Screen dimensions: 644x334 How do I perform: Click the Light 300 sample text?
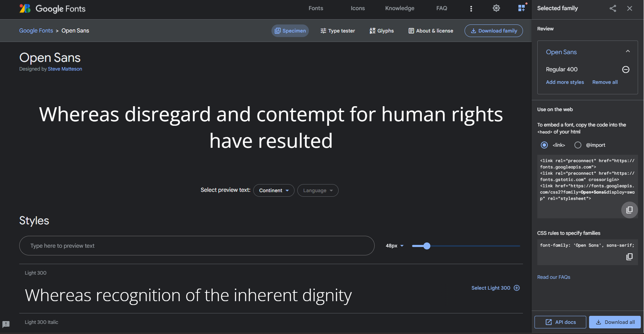(188, 296)
